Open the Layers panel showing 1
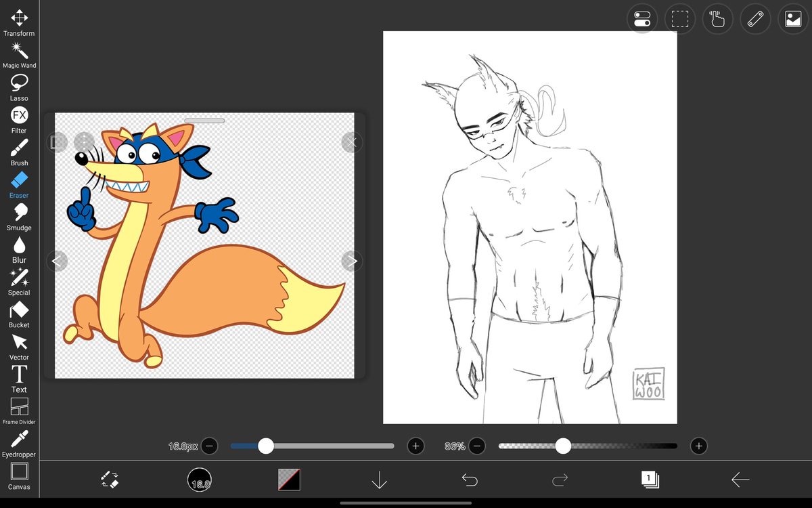 650,480
